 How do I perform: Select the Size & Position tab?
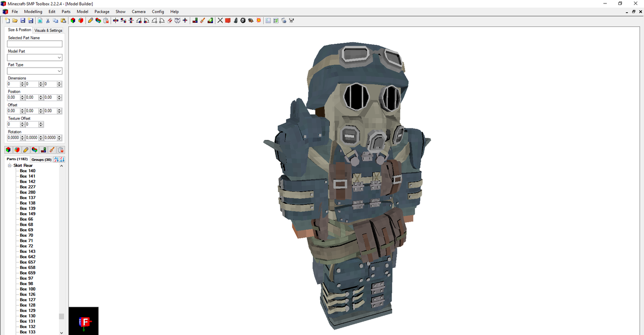[x=19, y=30]
